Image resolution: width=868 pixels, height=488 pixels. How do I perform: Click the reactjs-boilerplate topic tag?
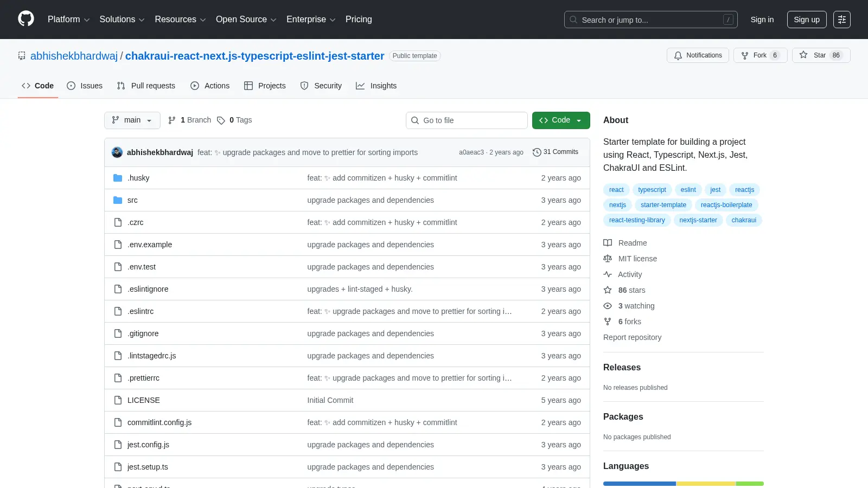point(726,205)
